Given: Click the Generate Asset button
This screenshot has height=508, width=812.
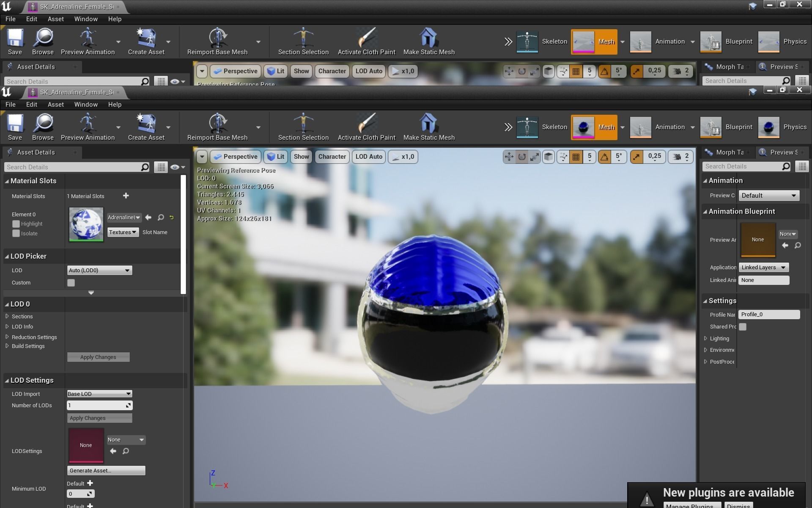Looking at the screenshot, I should tap(106, 471).
